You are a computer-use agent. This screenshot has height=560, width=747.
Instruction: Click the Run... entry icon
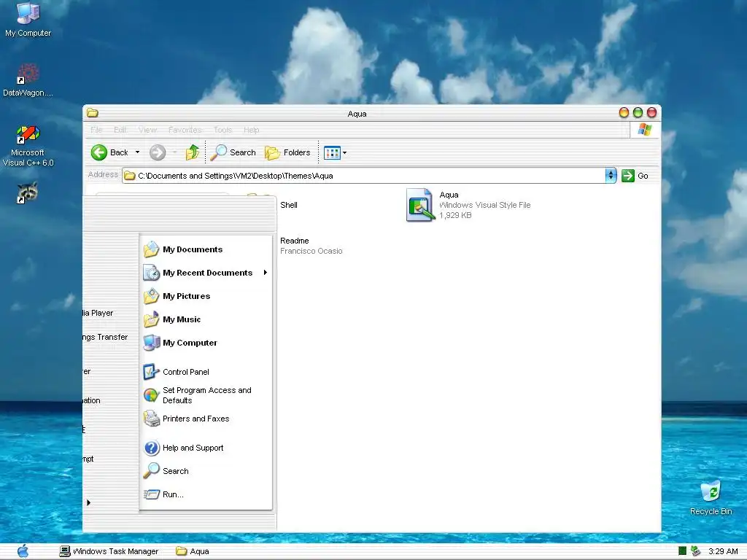coord(152,494)
